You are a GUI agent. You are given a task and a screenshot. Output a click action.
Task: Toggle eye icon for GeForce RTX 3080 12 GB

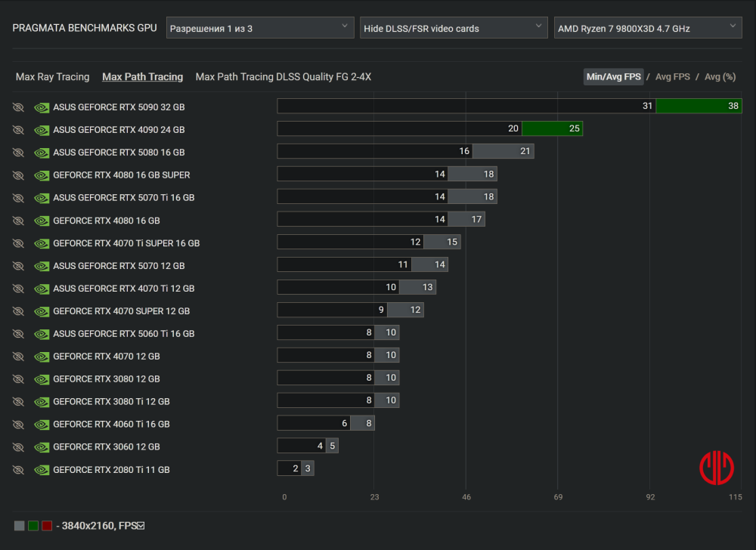point(18,379)
